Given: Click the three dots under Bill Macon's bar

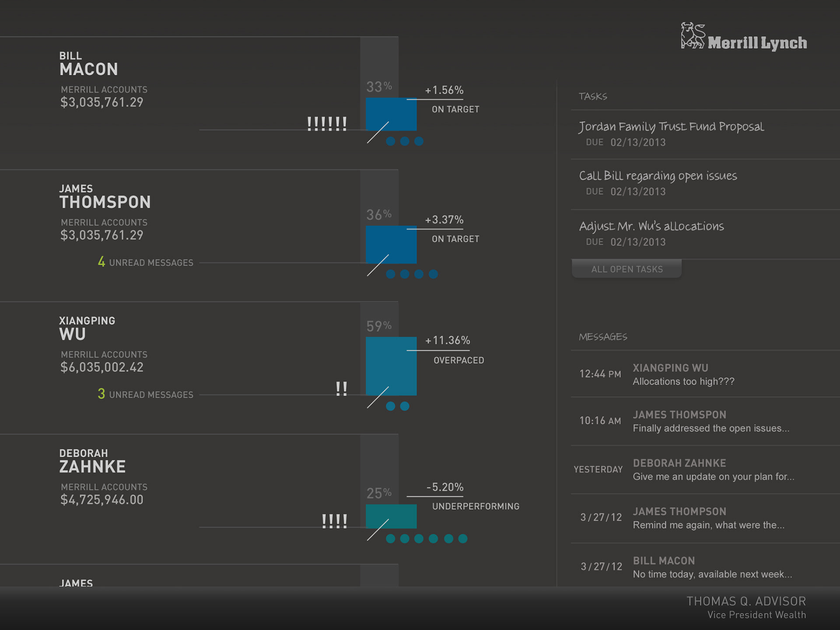Looking at the screenshot, I should point(405,141).
